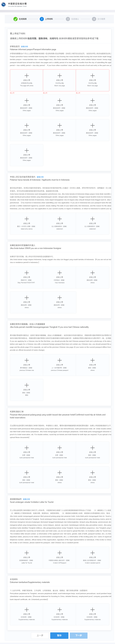The width and height of the screenshot is (115, 644).
Task: Proceed with the 下一步 button
Action: 78,635
